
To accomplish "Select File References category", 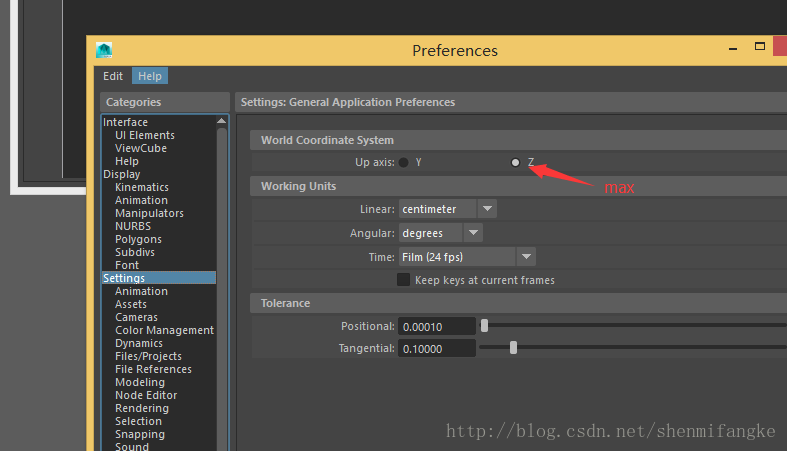I will [x=153, y=369].
